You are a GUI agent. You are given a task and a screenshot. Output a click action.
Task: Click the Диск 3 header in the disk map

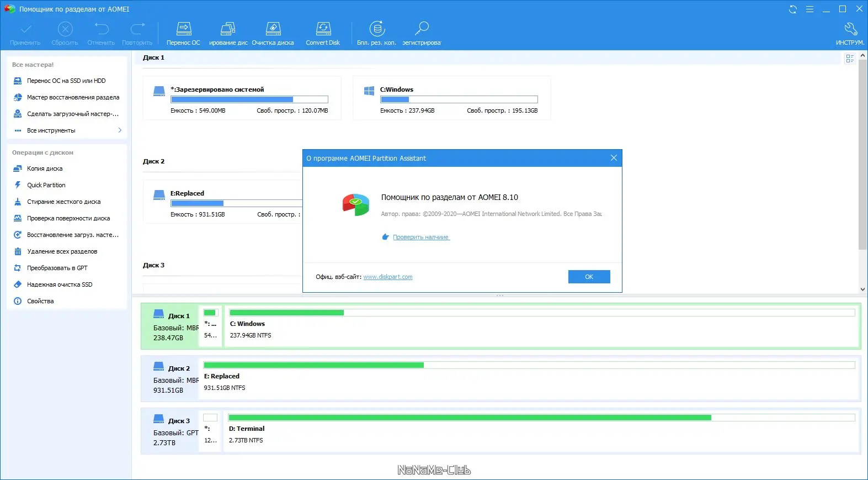click(170, 431)
